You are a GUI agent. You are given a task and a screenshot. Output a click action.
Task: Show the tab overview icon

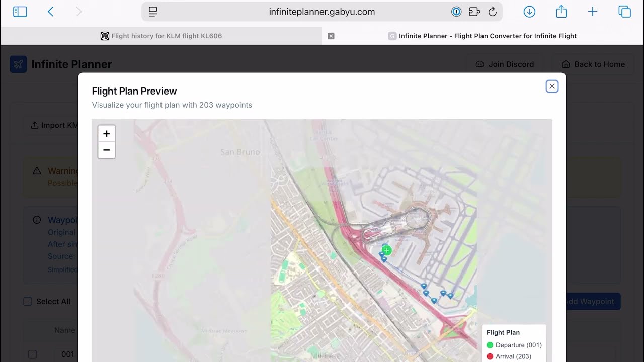[x=624, y=12]
